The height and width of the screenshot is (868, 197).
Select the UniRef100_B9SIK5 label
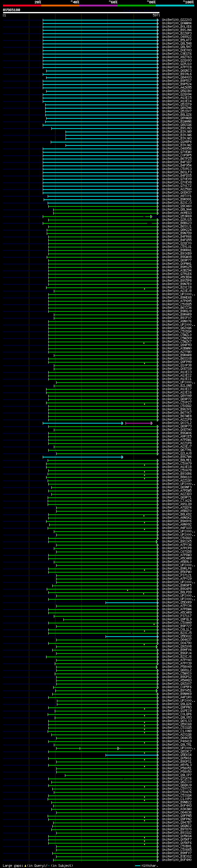tap(177, 542)
